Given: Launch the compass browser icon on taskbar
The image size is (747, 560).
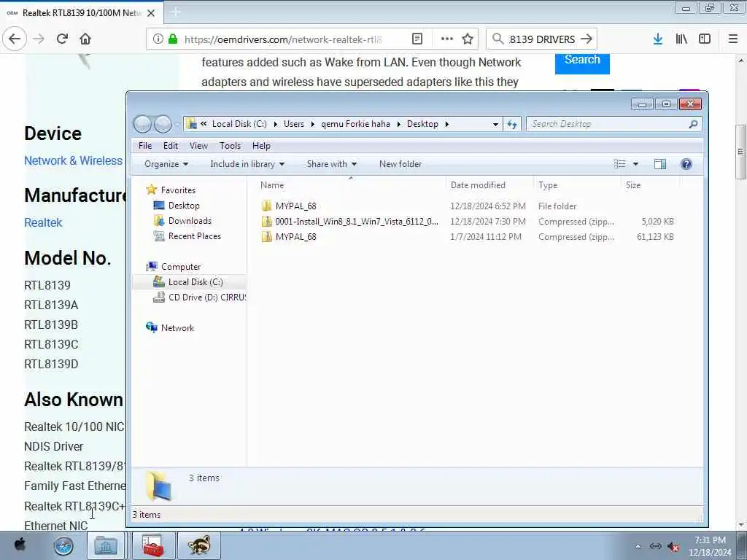Looking at the screenshot, I should pos(63,545).
